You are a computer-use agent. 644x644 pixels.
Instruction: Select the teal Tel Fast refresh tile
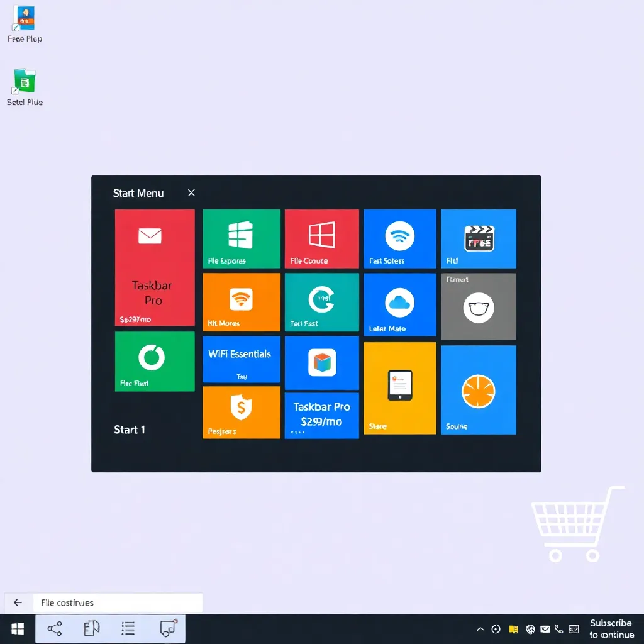321,302
